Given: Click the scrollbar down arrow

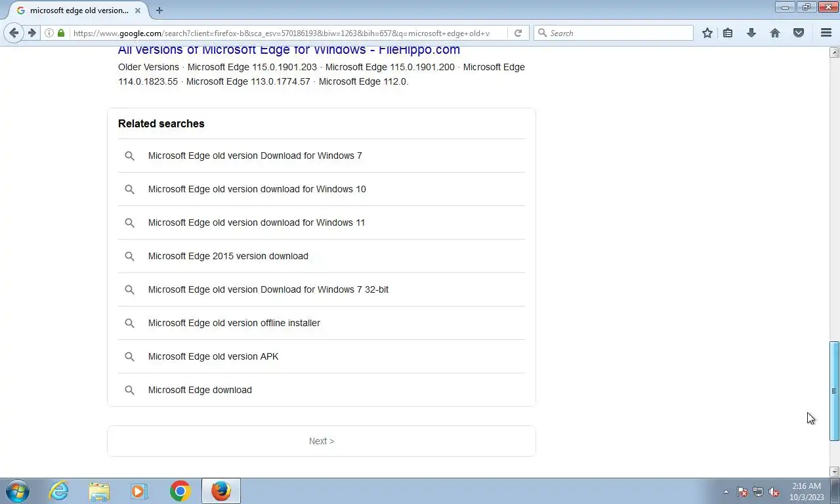Looking at the screenshot, I should (x=834, y=472).
